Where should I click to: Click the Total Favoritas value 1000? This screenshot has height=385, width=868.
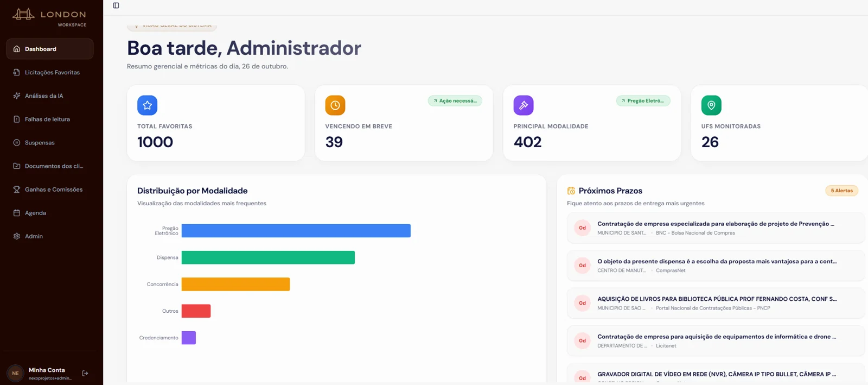(x=155, y=142)
